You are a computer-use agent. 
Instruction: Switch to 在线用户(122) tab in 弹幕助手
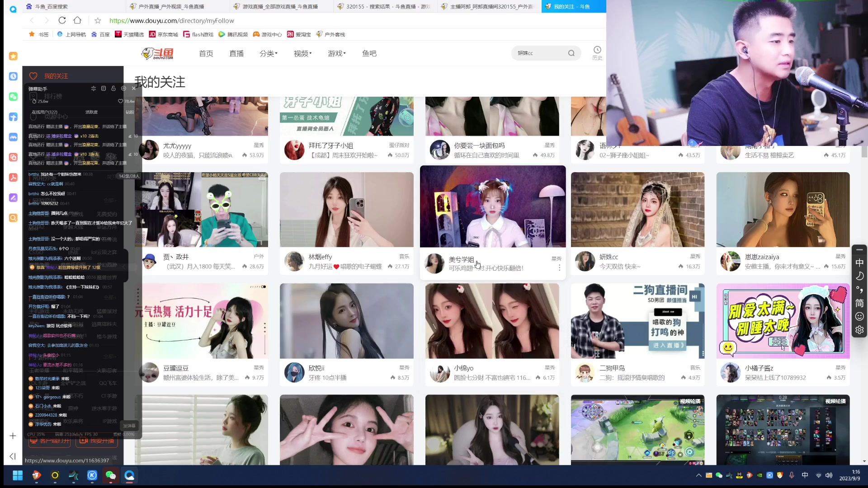pos(44,112)
